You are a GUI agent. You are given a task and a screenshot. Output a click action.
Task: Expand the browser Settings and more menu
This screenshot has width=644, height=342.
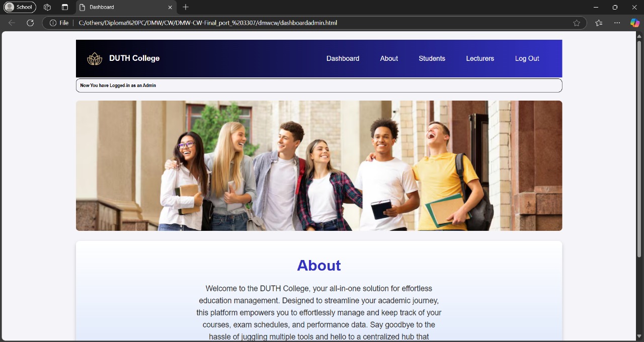617,23
